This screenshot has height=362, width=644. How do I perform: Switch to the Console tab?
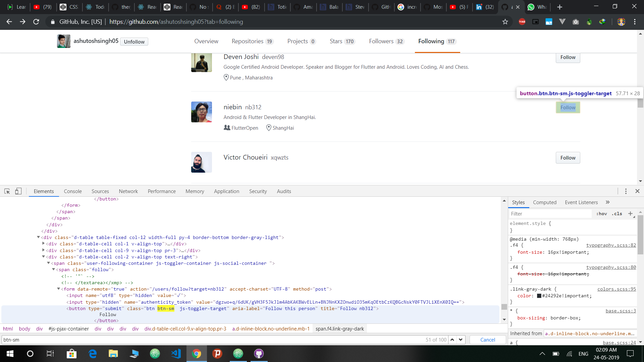(72, 191)
